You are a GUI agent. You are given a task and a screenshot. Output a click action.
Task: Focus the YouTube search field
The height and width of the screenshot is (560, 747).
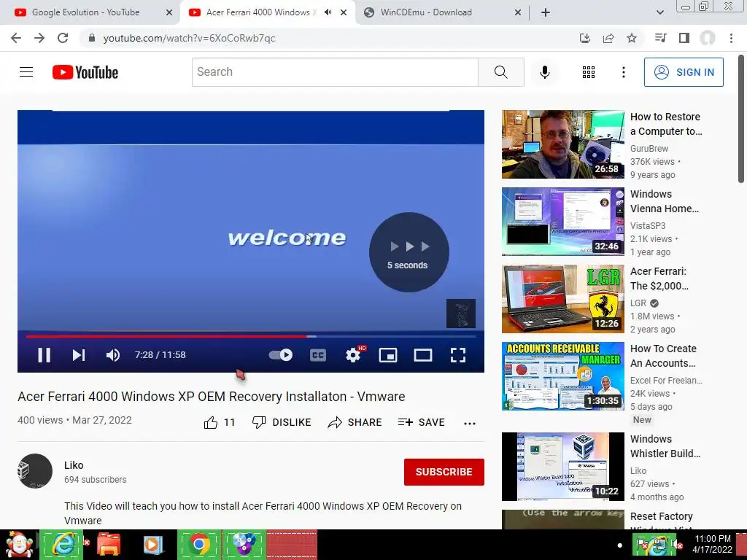tap(335, 72)
